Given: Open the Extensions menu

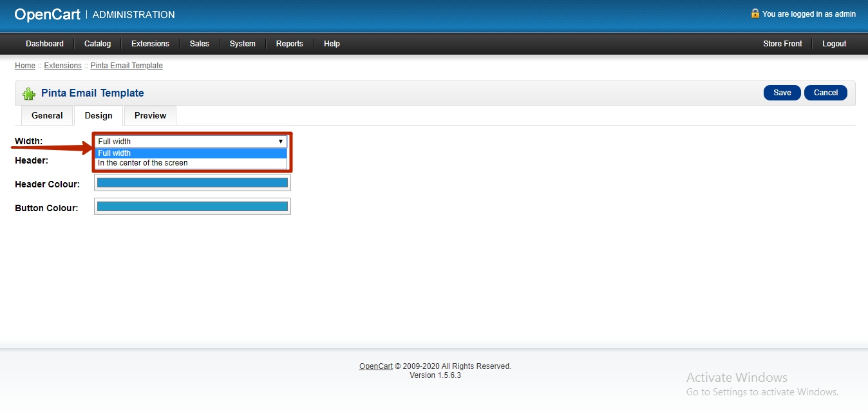Looking at the screenshot, I should [x=150, y=44].
